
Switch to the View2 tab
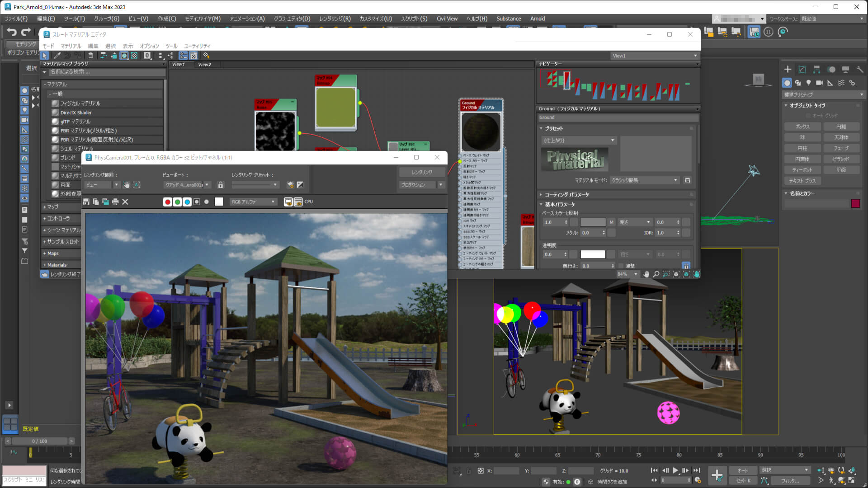204,65
